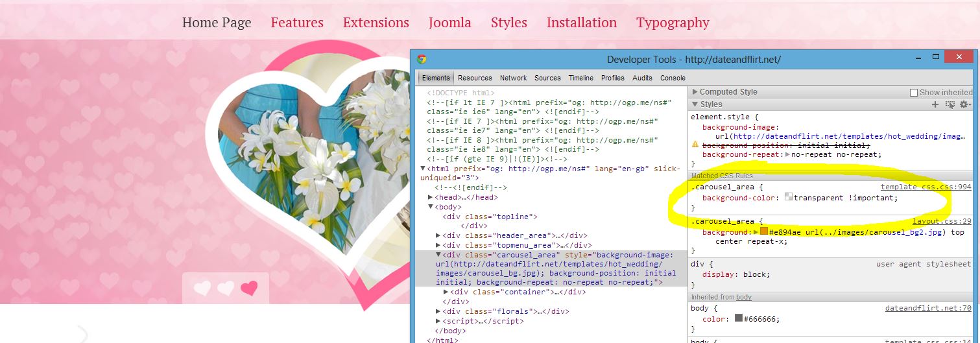Screen dimensions: 980x343
Task: Enable the Show inherited checkbox
Action: 914,93
